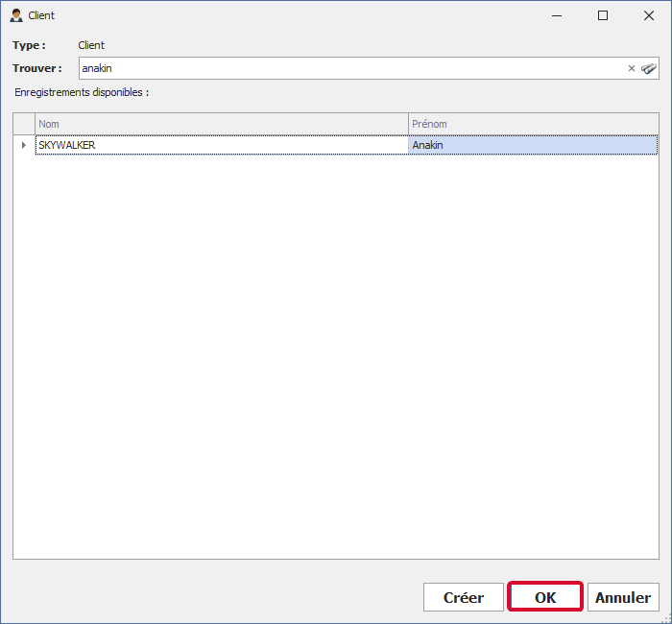Click the OK button
672x624 pixels.
(545, 597)
